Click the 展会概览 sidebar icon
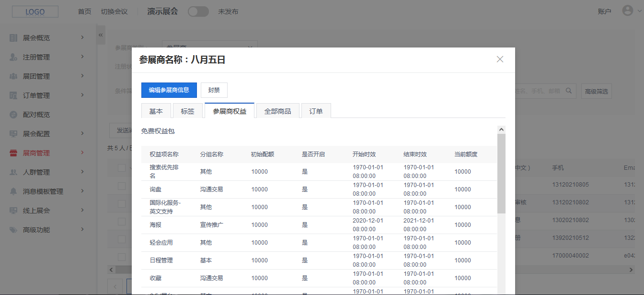The width and height of the screenshot is (644, 295). coord(13,38)
